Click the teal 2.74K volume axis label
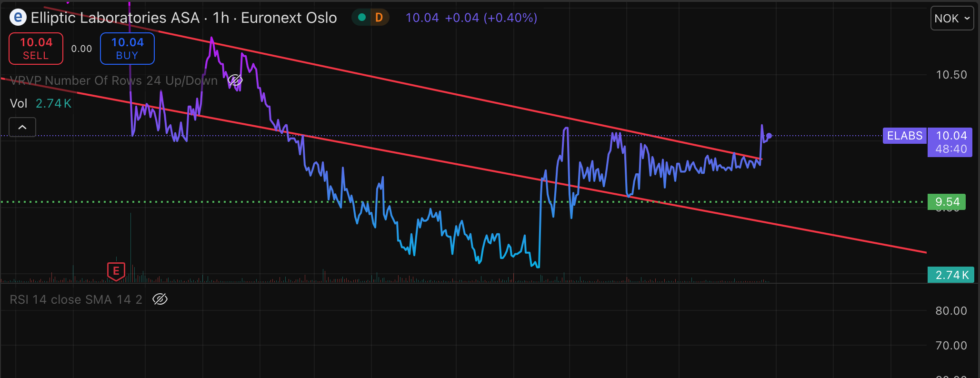The image size is (980, 378). [950, 275]
